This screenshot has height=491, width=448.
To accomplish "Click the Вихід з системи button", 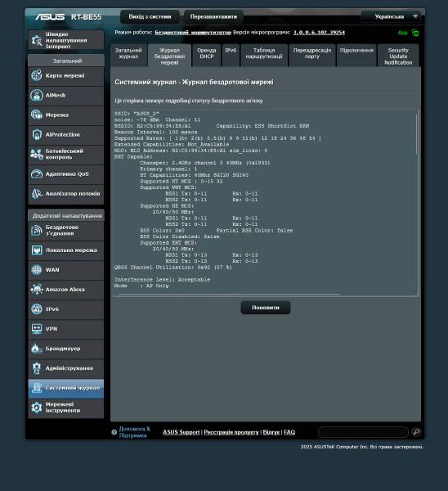I will [x=150, y=16].
